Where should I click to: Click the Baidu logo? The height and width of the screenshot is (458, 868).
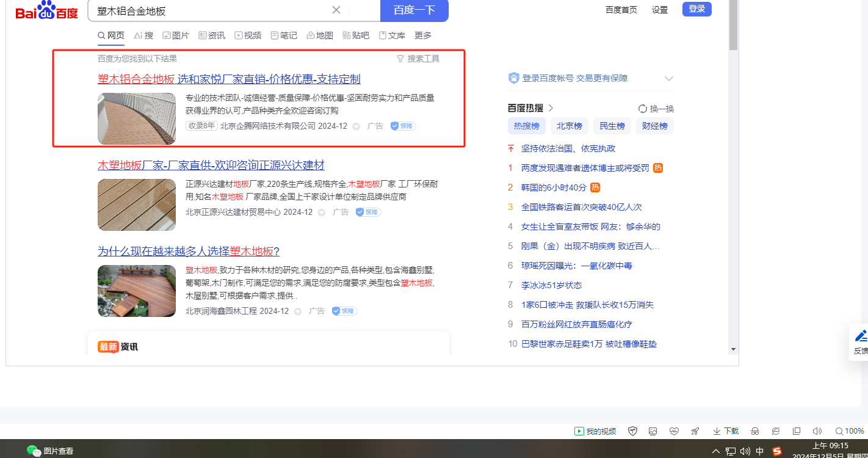click(x=46, y=11)
